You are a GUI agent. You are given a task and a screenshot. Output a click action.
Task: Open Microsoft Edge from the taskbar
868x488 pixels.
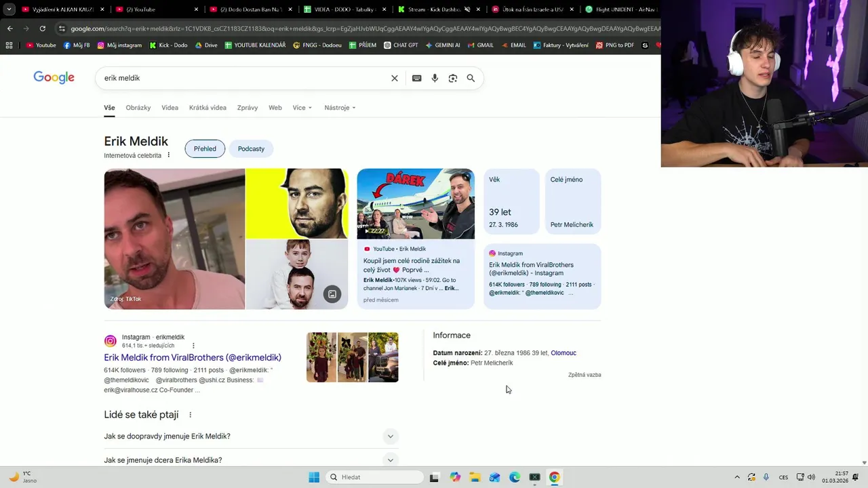(515, 477)
